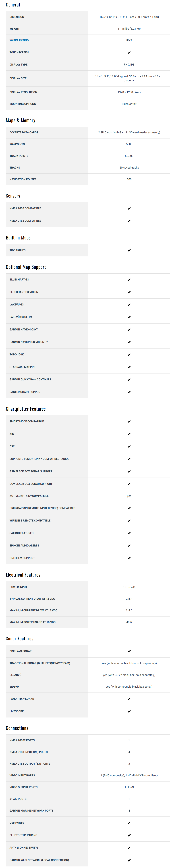Open the Water Rating link

coord(19,40)
